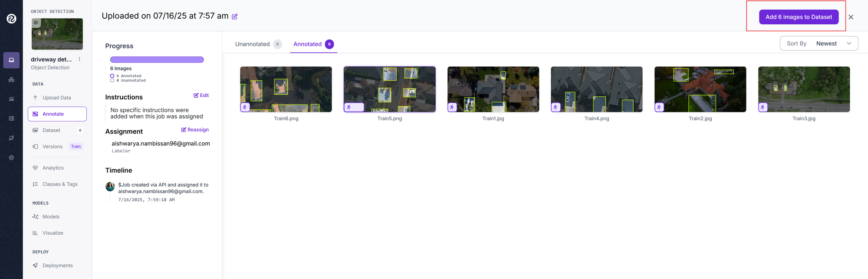Open Upload Data in the sidebar
Viewport: 868px width, 279px height.
[x=57, y=98]
